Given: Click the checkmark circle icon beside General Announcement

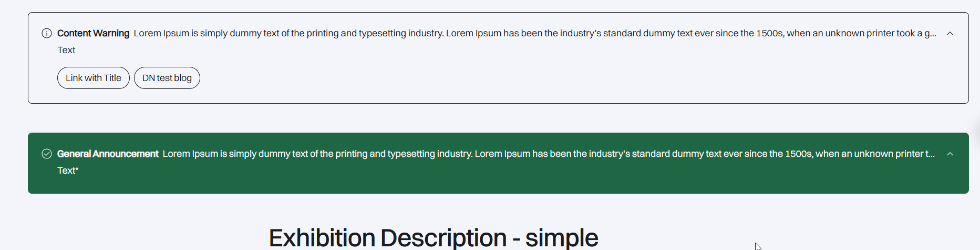Looking at the screenshot, I should tap(47, 154).
